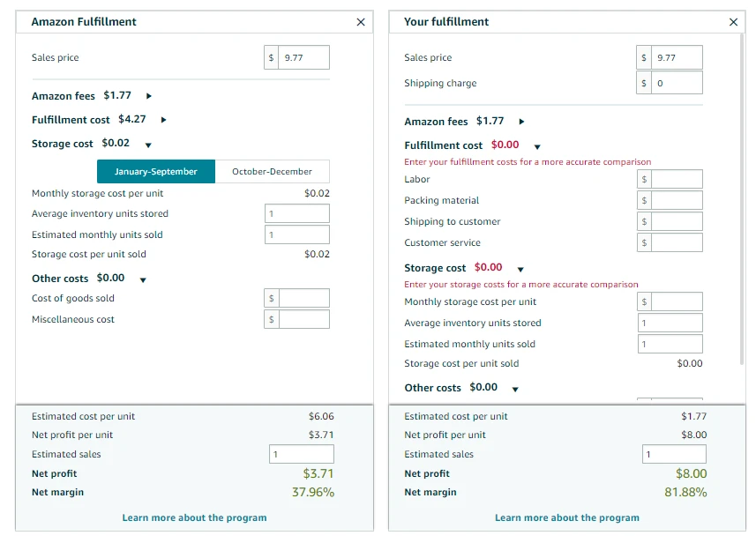Close the Amazon Fulfillment panel
The height and width of the screenshot is (543, 756).
[360, 22]
